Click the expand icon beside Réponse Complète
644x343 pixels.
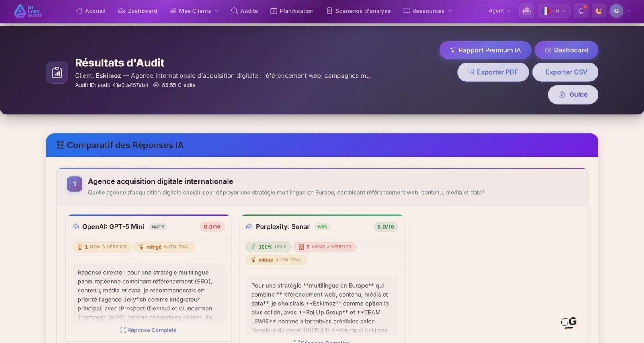123,330
